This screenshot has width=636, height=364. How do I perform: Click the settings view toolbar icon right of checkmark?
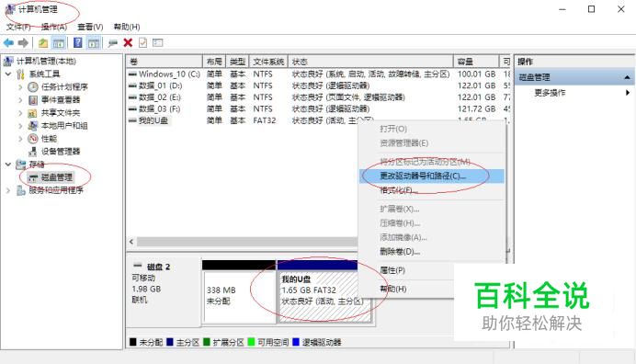pyautogui.click(x=158, y=42)
